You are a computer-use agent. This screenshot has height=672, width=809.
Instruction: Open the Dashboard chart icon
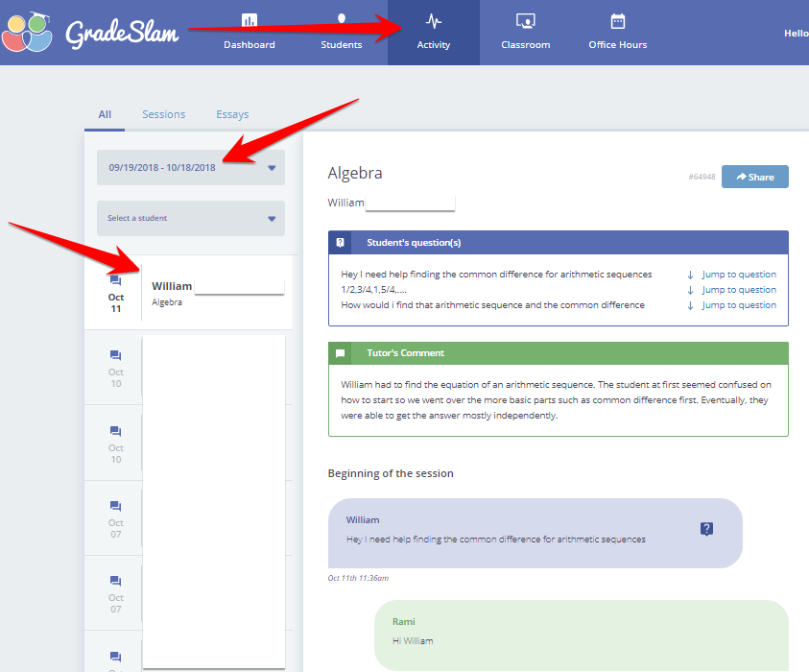250,20
